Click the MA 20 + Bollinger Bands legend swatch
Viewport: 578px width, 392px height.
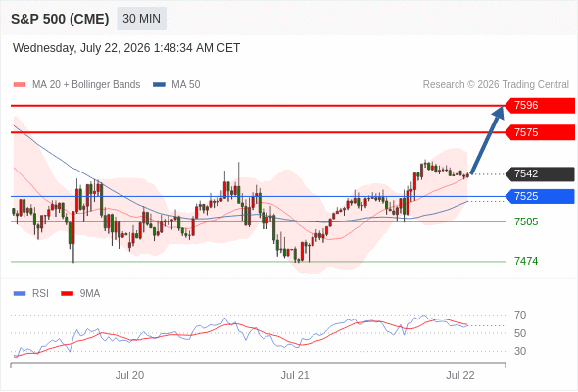click(x=20, y=85)
